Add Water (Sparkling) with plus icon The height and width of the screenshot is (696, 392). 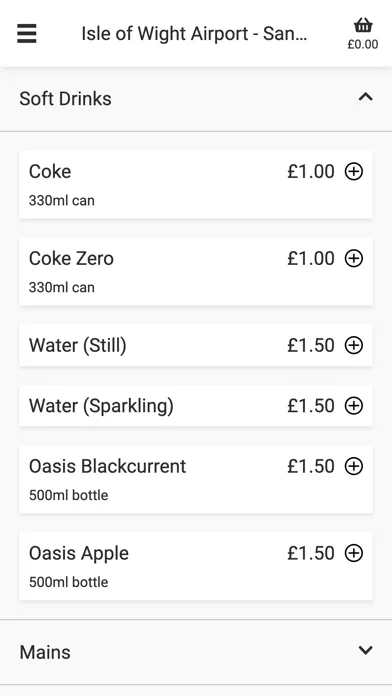click(x=354, y=406)
